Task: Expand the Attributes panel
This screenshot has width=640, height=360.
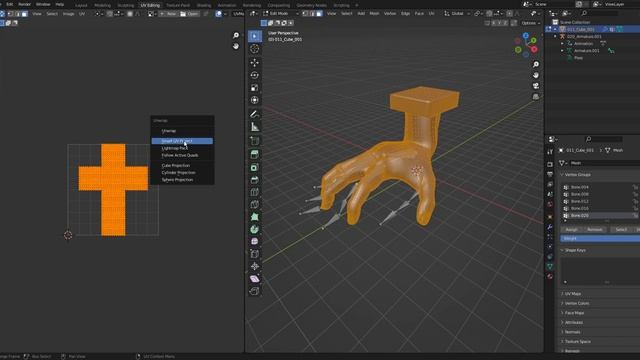Action: [562, 322]
